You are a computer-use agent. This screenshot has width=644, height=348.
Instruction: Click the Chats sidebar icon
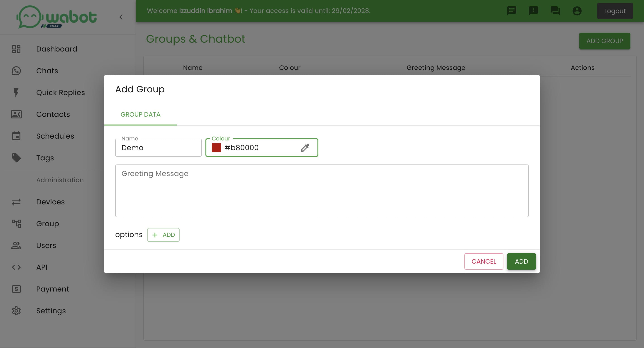coord(16,70)
